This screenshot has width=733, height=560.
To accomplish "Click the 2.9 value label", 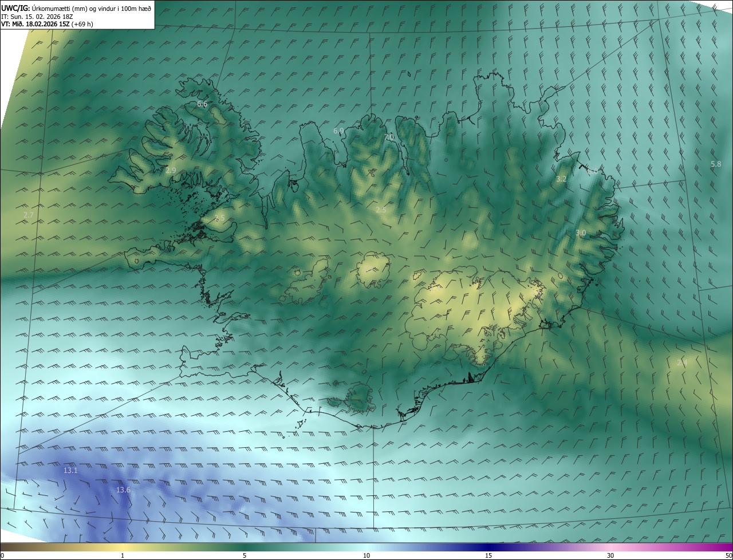I will tap(171, 171).
